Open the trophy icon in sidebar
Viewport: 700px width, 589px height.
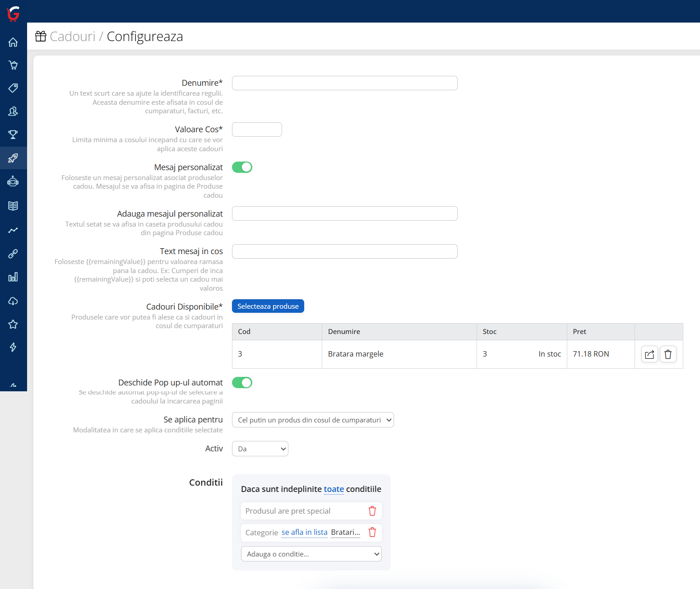pos(13,134)
